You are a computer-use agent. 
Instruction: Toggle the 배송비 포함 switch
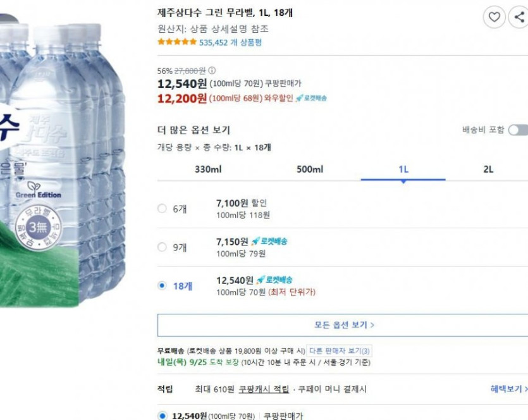(517, 130)
